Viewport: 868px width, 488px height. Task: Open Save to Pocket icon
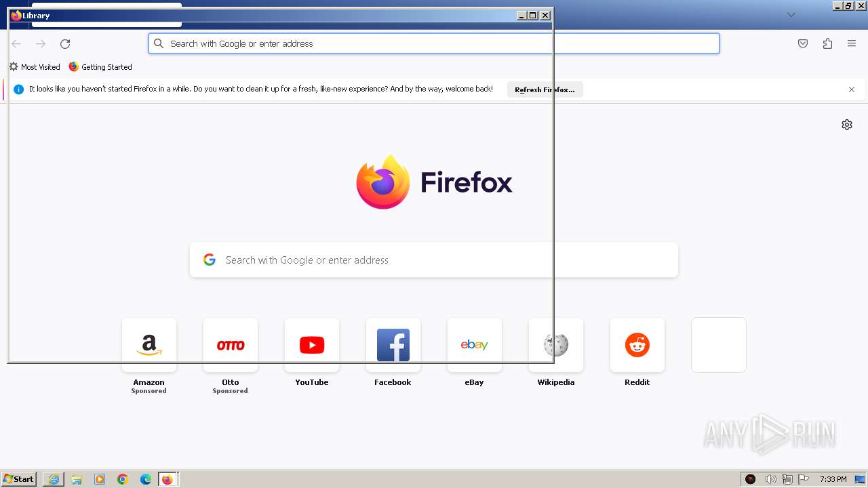(x=803, y=43)
